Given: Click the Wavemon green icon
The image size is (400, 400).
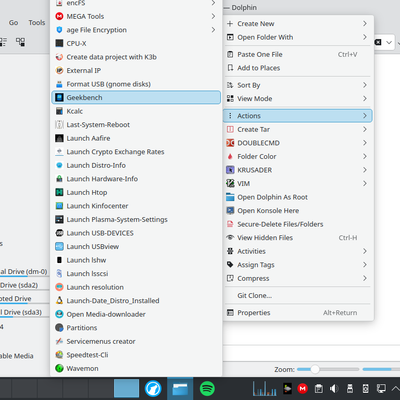Looking at the screenshot, I should tap(59, 368).
